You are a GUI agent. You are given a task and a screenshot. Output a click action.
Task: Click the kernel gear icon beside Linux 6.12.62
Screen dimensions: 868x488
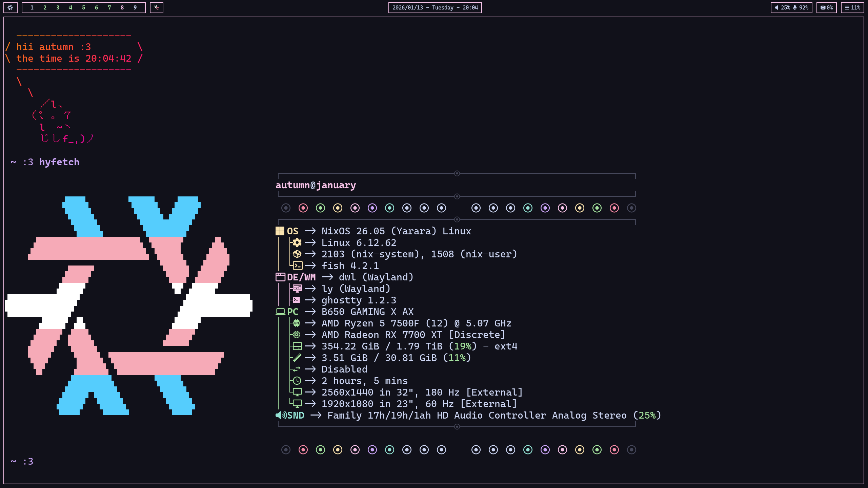[297, 243]
